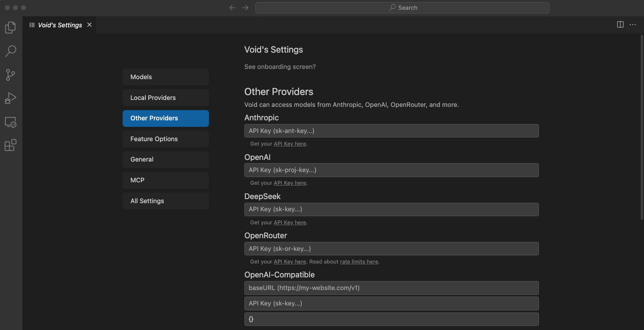Screen dimensions: 644x330
Task: Open the Local Providers section
Action: pyautogui.click(x=166, y=98)
